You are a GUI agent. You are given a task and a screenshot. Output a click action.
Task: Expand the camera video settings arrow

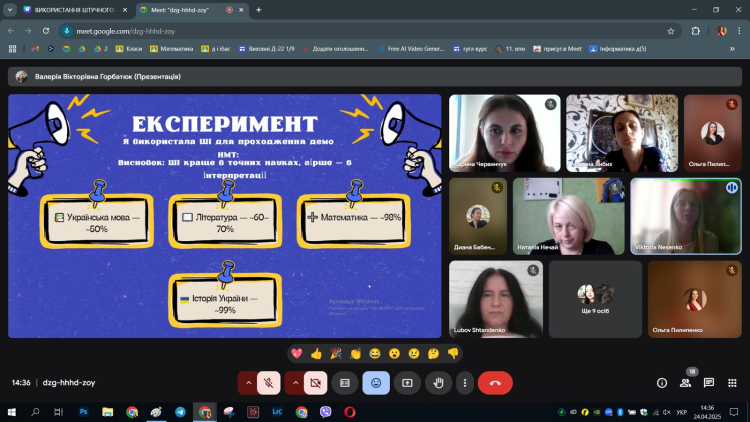[296, 382]
